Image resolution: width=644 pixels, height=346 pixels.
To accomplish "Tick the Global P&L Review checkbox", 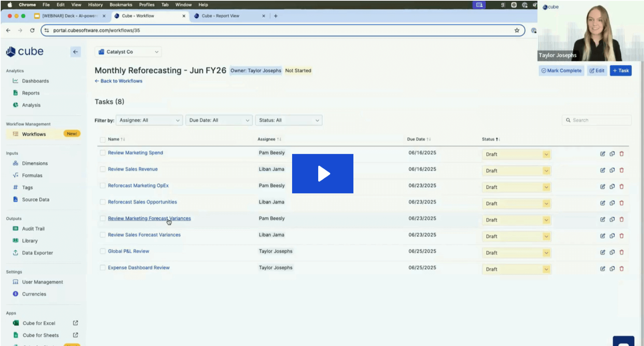I will point(103,251).
